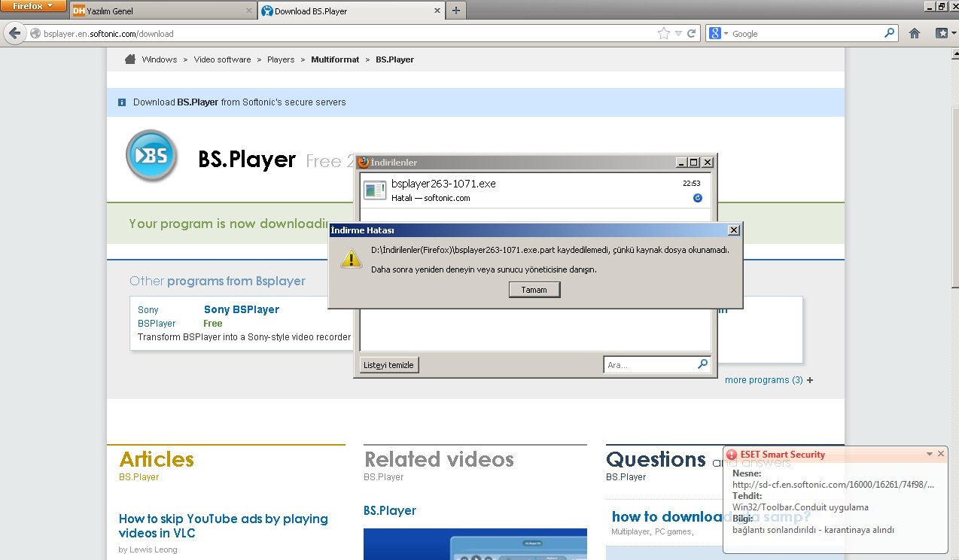The height and width of the screenshot is (560, 959).
Task: Click the Firefox back arrow button
Action: (x=14, y=33)
